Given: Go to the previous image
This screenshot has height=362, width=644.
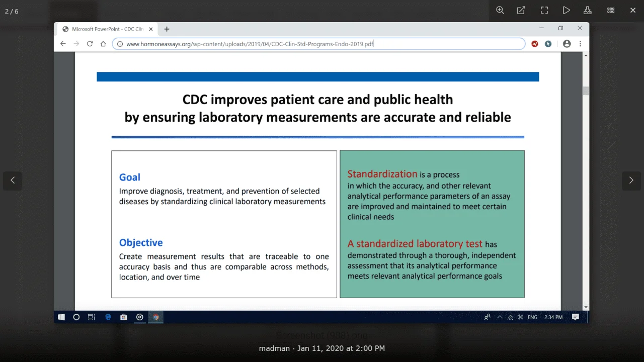Looking at the screenshot, I should point(13,180).
